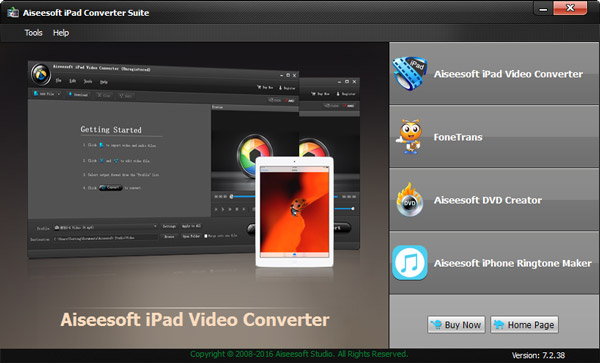Click the flaming DVD Creator disc icon
This screenshot has height=363, width=600.
[410, 200]
